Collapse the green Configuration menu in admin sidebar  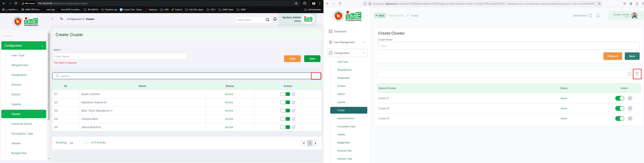(x=24, y=46)
